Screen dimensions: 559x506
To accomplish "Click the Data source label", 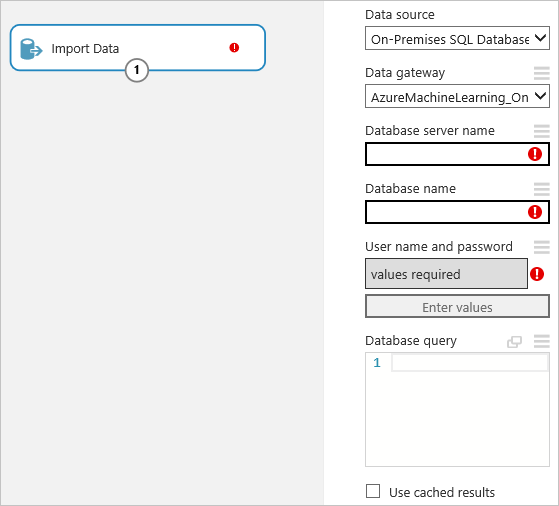I will [400, 15].
